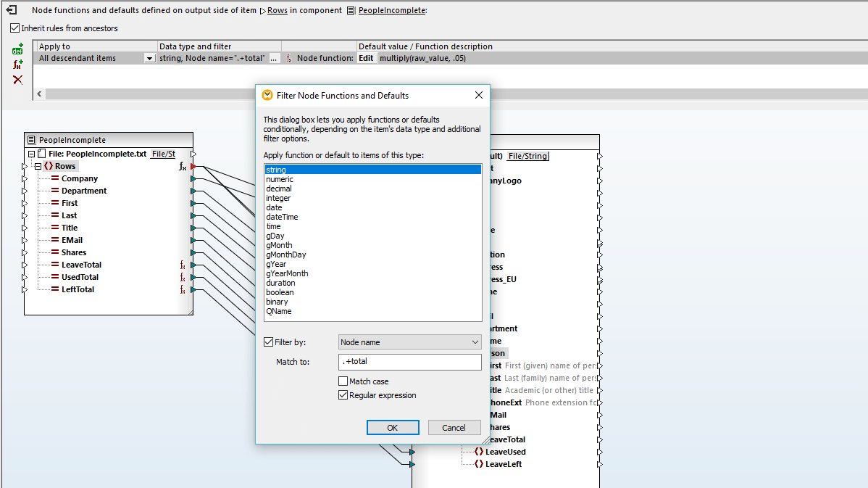Uncheck Inherit rules from ancestors
Screen dimensions: 868x488
coord(14,28)
